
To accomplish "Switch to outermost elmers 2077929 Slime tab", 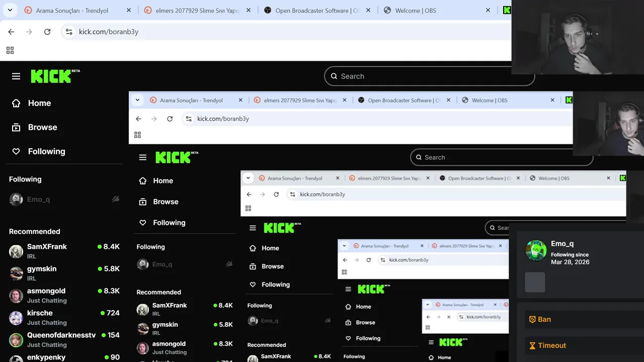I will pos(191,11).
